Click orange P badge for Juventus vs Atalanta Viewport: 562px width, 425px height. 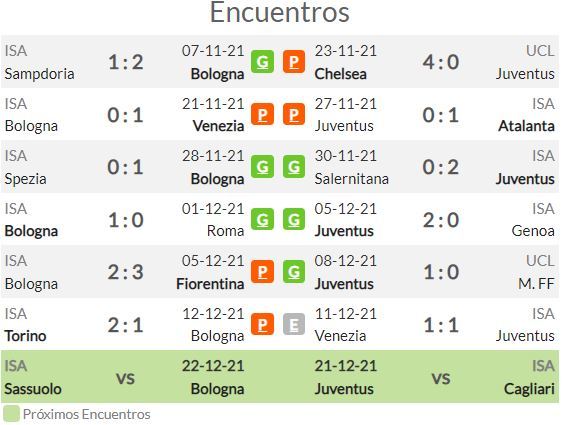tap(294, 114)
